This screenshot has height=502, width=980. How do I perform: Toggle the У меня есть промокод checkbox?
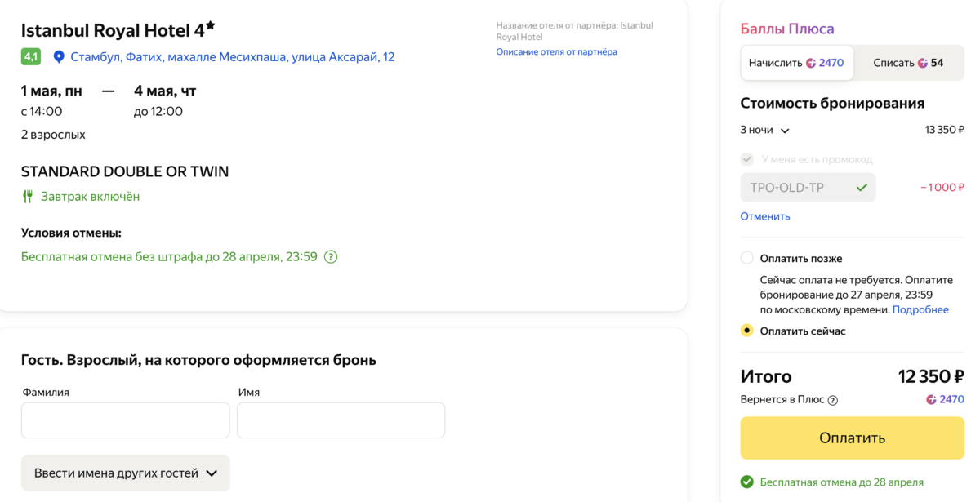tap(746, 159)
